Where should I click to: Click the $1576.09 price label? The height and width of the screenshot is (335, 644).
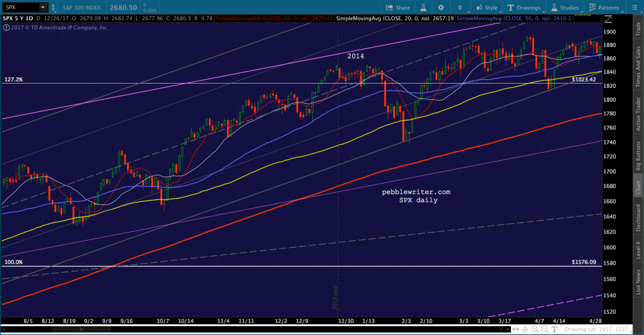[x=584, y=262]
